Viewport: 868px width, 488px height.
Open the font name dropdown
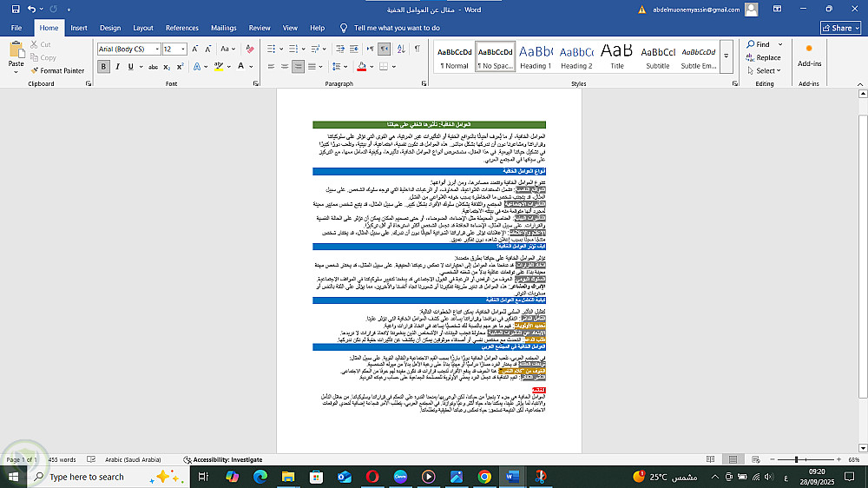click(157, 49)
